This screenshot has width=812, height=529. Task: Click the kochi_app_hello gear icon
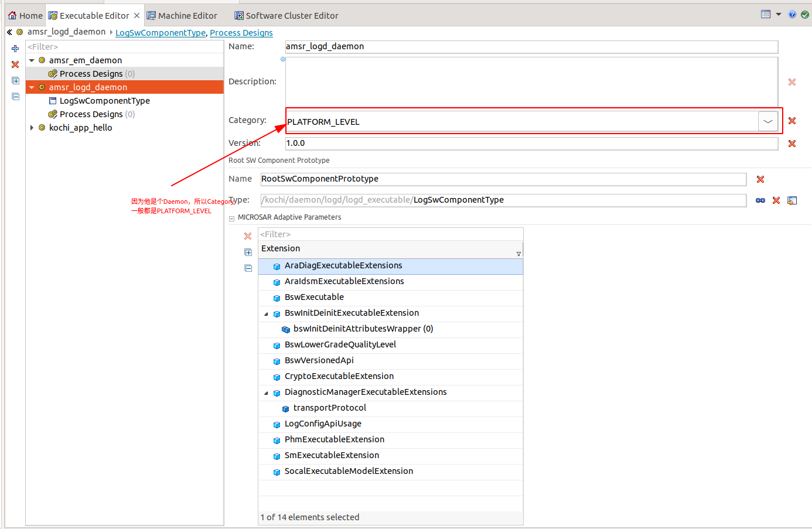pos(42,127)
